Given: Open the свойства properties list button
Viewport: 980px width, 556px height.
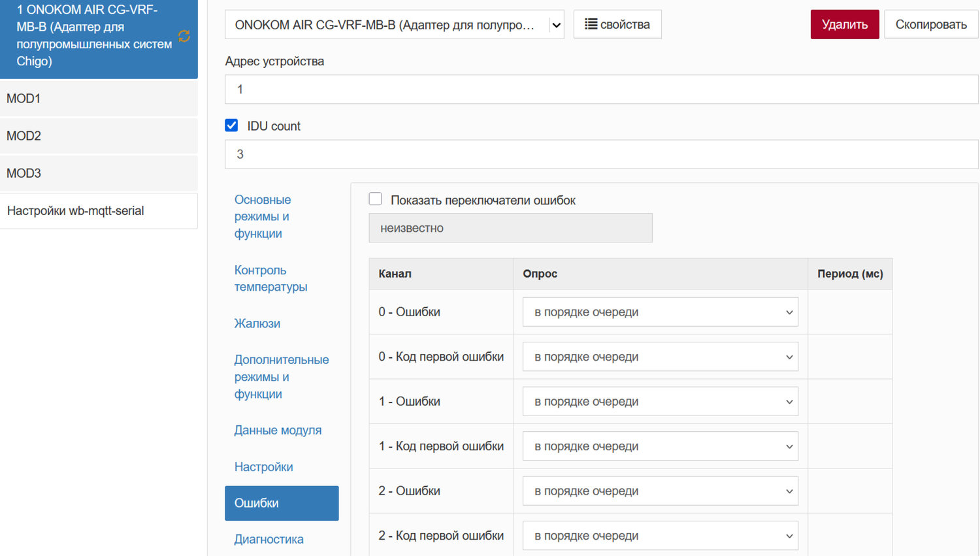Looking at the screenshot, I should point(617,25).
